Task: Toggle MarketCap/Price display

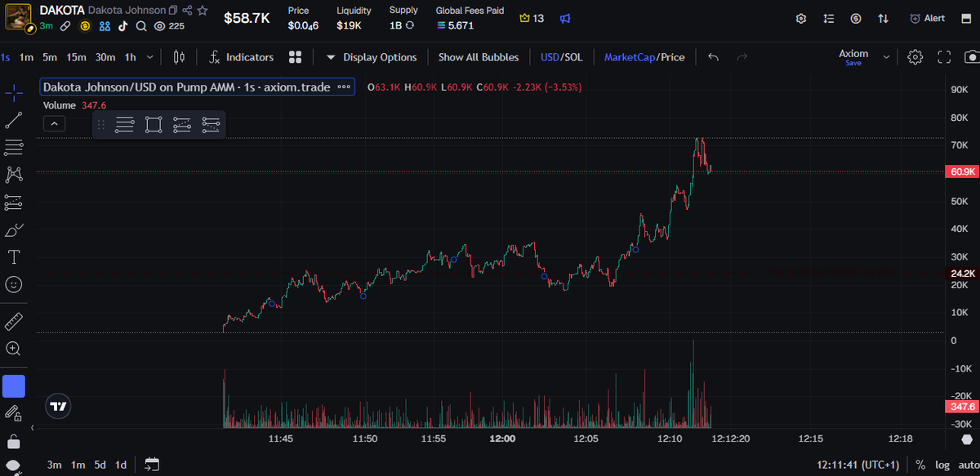Action: [x=644, y=57]
